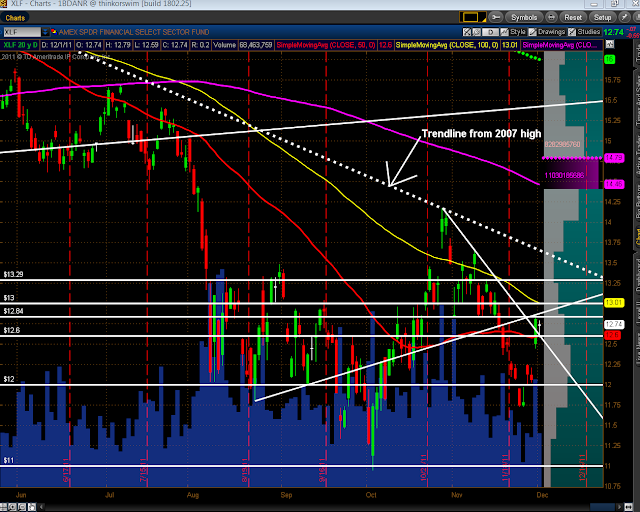Click the XLF symbol input field
The image size is (640, 512).
pos(22,32)
